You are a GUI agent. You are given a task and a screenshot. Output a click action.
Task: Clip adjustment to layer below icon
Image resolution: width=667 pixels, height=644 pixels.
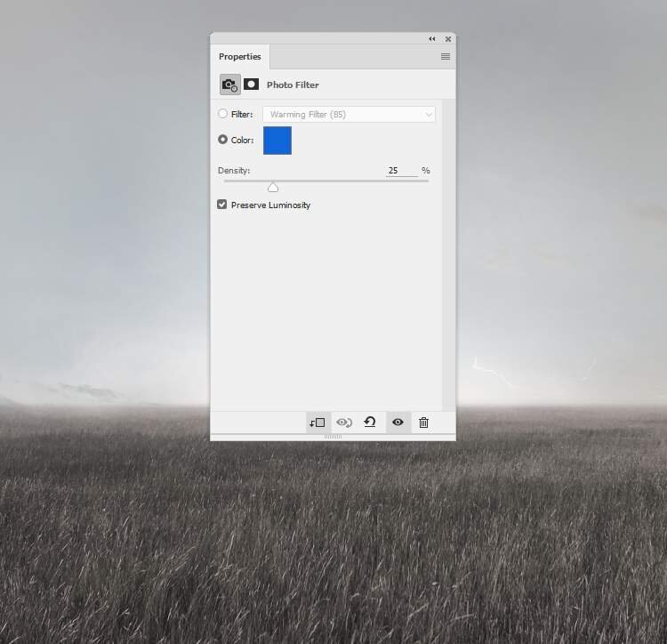[317, 423]
